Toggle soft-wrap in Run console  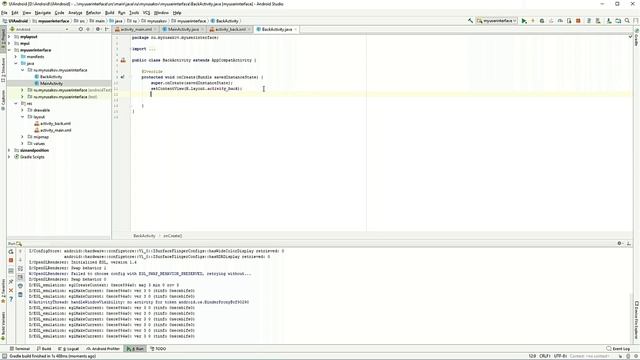pyautogui.click(x=20, y=269)
